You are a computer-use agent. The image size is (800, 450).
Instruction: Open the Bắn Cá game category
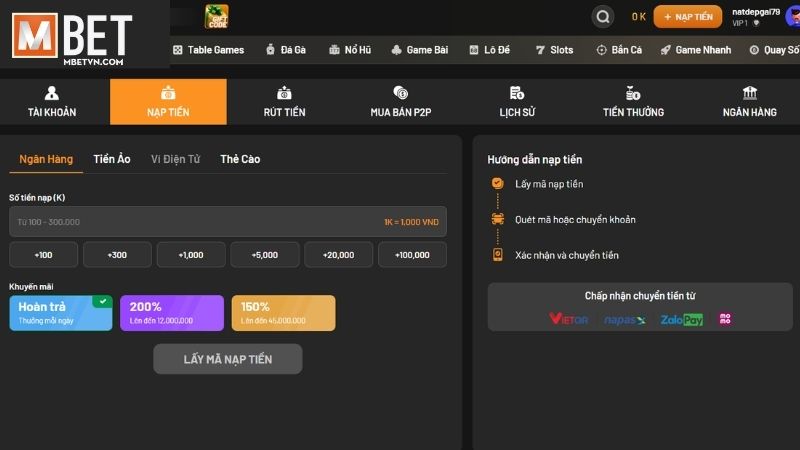pos(619,50)
